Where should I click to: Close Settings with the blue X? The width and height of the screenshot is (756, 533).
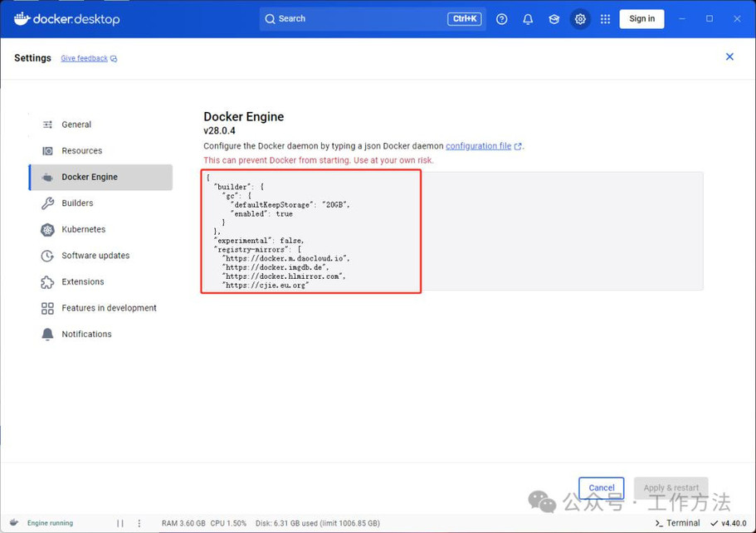[729, 57]
